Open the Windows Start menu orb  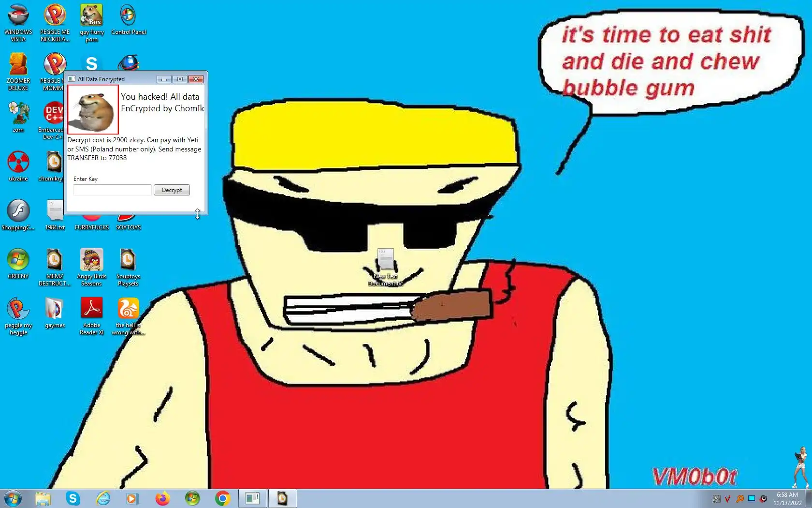click(x=13, y=498)
